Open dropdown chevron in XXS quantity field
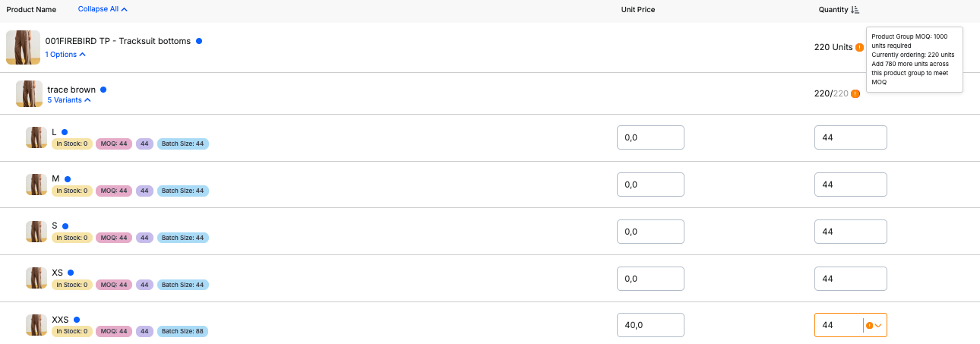 [x=879, y=325]
